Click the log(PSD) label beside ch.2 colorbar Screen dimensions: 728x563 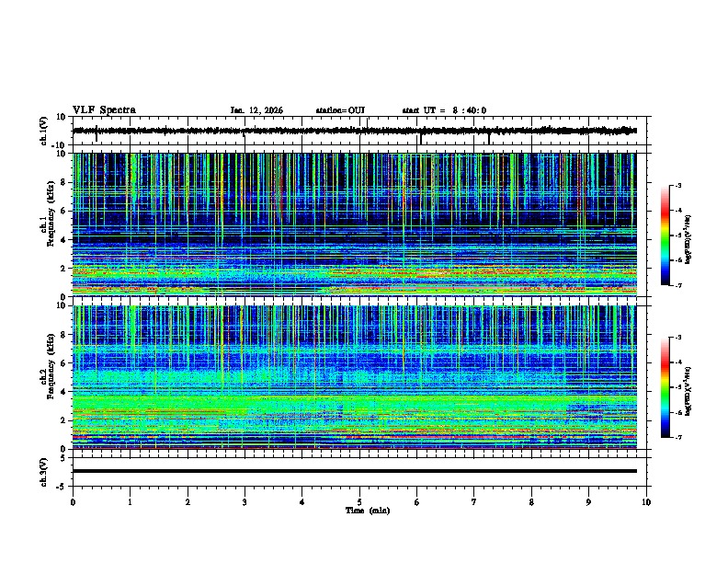coord(688,391)
